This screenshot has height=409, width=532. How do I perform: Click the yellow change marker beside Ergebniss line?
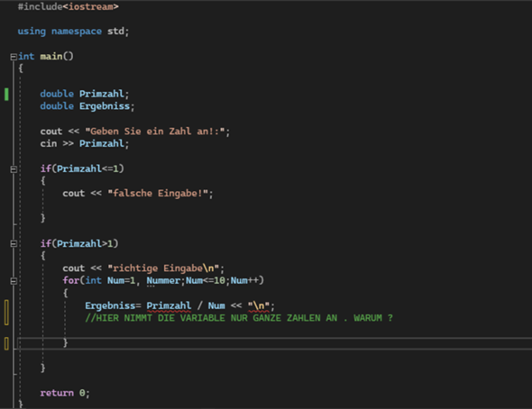click(6, 312)
